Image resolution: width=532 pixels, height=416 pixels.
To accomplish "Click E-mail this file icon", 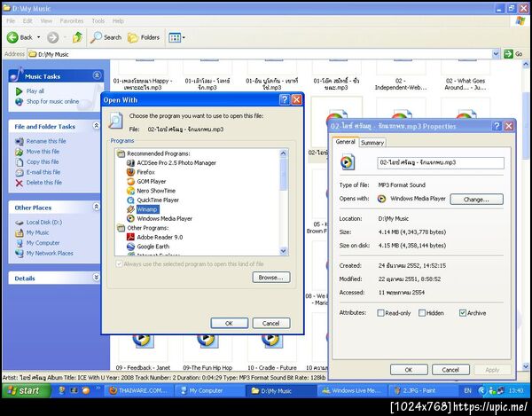I will pos(20,172).
